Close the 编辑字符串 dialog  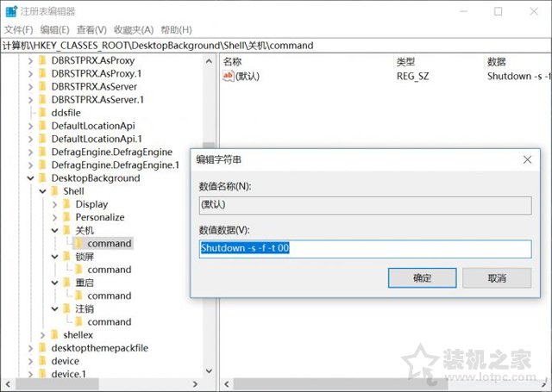(x=527, y=159)
